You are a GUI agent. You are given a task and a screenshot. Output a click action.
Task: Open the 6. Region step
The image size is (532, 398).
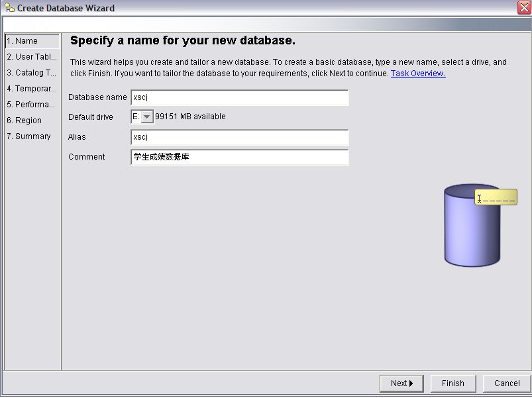tap(24, 121)
